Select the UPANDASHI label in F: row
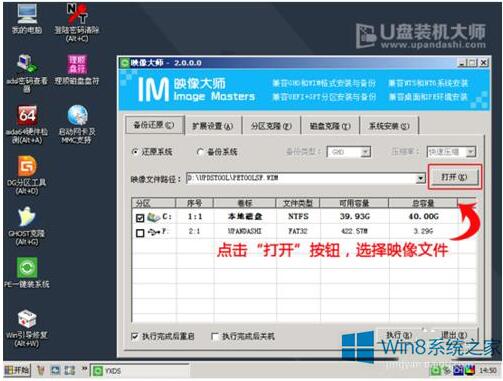 (245, 231)
